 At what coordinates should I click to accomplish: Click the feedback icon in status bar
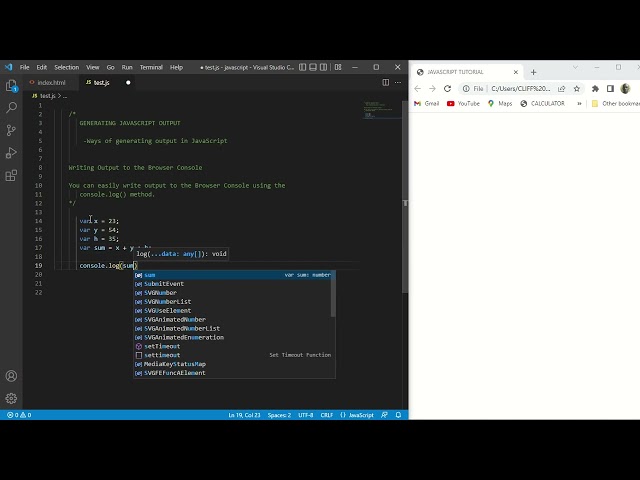(x=384, y=415)
